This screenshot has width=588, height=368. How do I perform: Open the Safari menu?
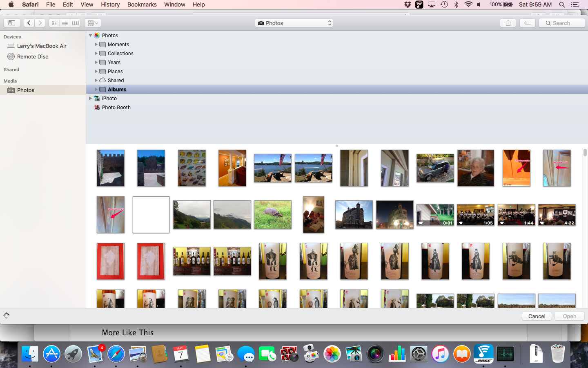click(x=30, y=4)
